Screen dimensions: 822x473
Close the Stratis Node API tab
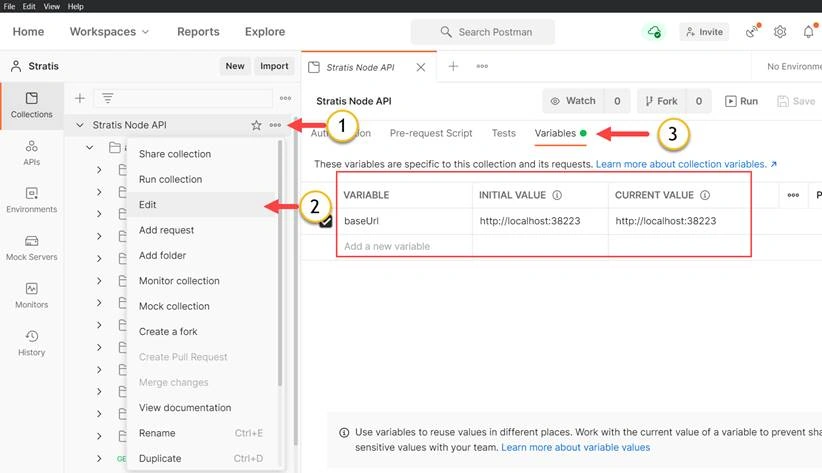coord(420,67)
